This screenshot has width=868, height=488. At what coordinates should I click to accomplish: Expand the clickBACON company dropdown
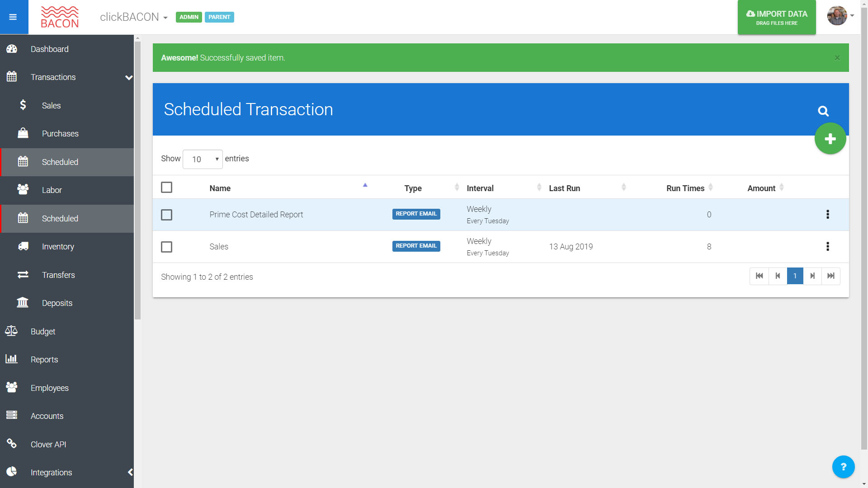tap(134, 17)
